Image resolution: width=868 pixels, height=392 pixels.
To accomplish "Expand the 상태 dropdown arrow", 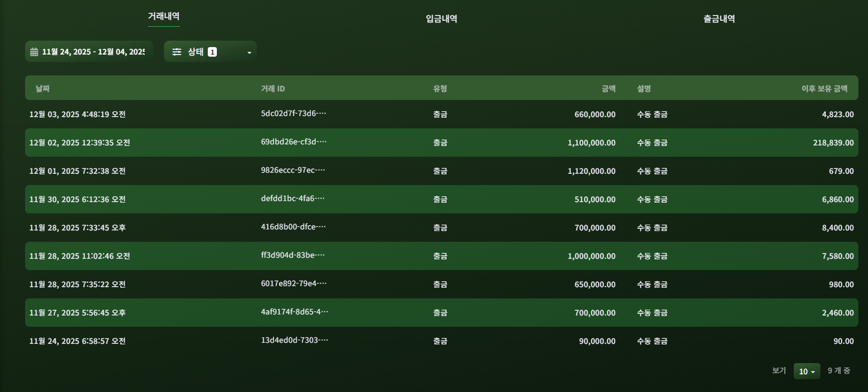I will pos(249,52).
